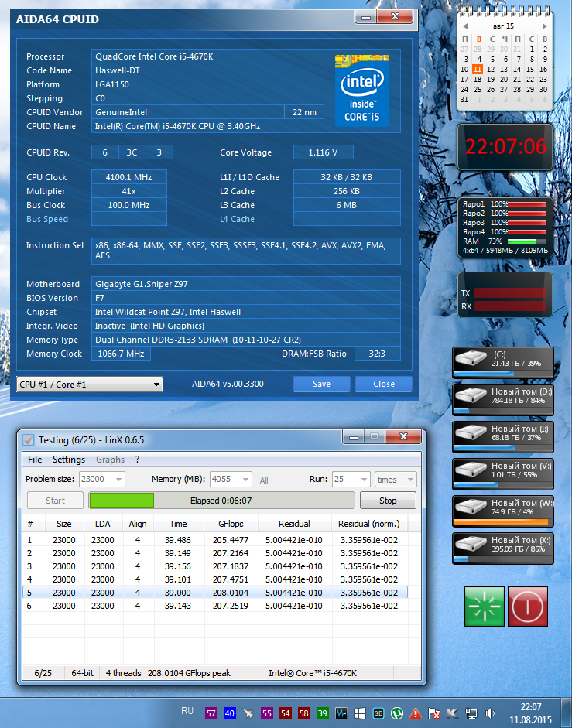The height and width of the screenshot is (728, 572).
Task: Click the purple 57 temperature tray icon
Action: [211, 713]
